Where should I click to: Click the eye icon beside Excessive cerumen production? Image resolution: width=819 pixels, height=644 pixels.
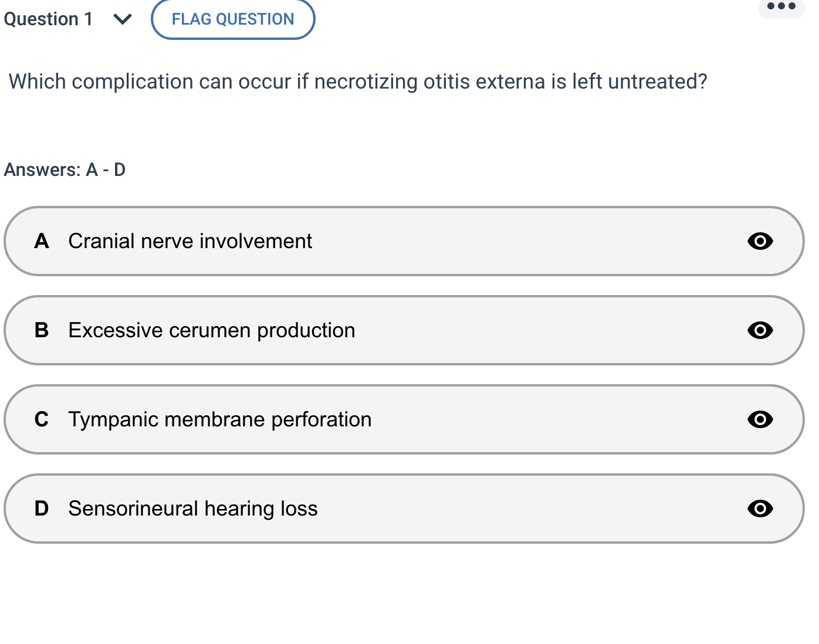coord(760,330)
